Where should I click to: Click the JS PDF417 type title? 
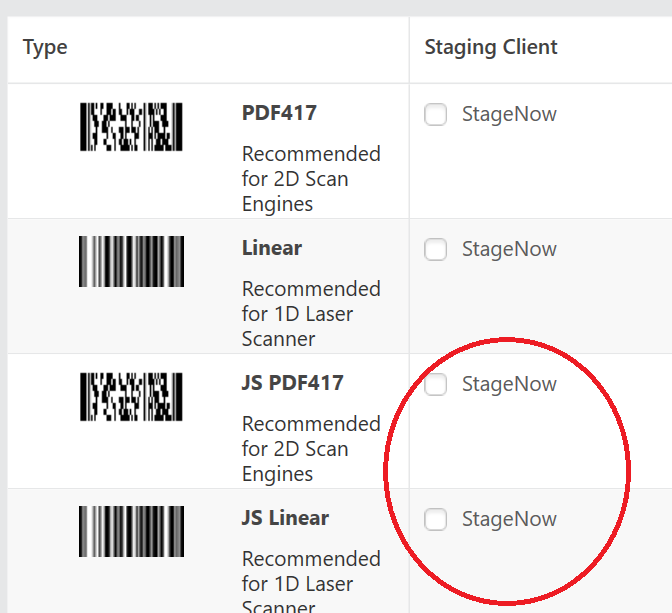point(292,383)
